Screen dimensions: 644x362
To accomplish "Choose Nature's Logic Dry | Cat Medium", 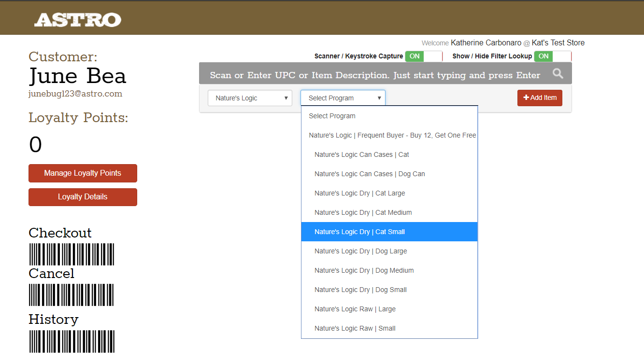I will pyautogui.click(x=389, y=212).
